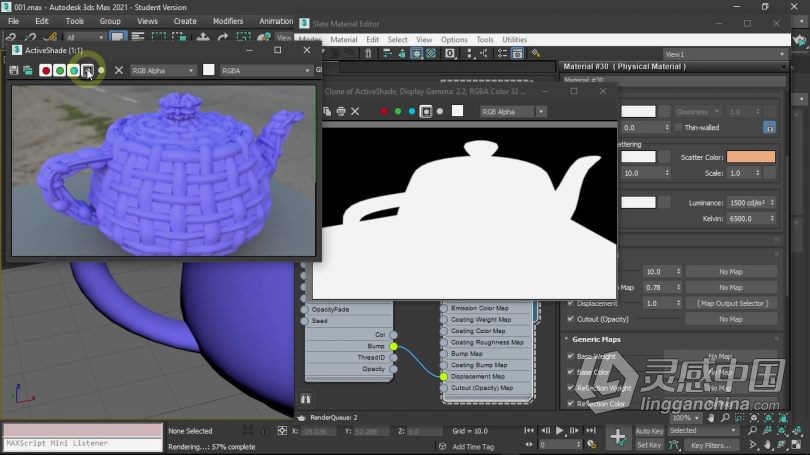
Task: Open Time Configuration clock icon
Action: pyautogui.click(x=591, y=445)
